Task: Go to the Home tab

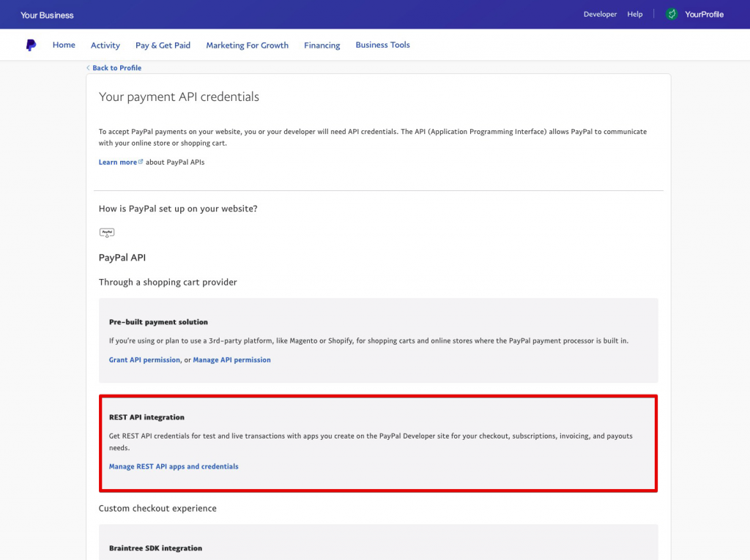Action: point(64,45)
